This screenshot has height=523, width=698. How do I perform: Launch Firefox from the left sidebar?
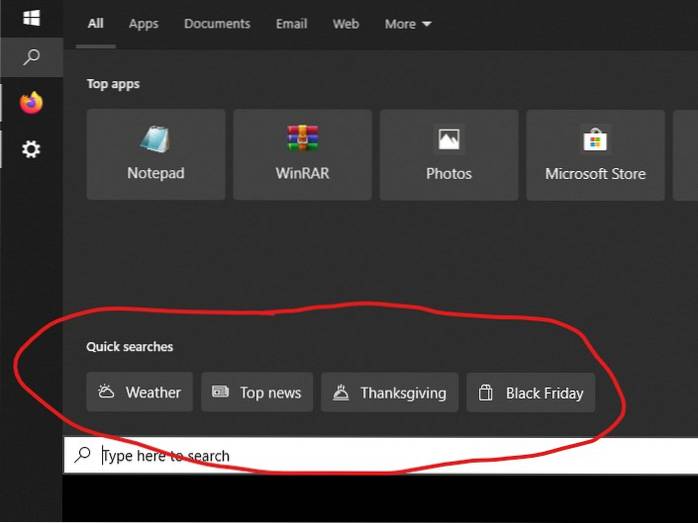[31, 102]
